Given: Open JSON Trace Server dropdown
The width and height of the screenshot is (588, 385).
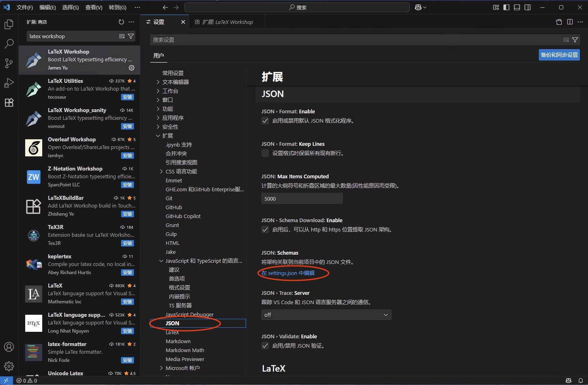Looking at the screenshot, I should click(x=326, y=315).
